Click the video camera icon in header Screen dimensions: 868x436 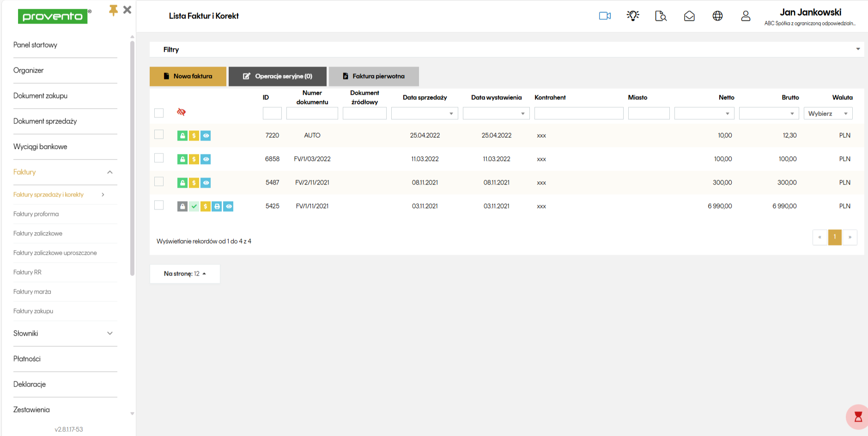click(605, 16)
